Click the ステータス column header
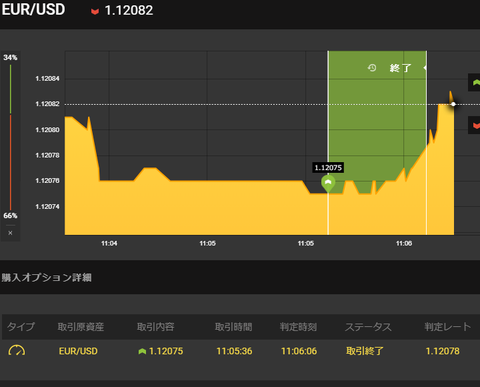The height and width of the screenshot is (387, 480). [x=368, y=327]
